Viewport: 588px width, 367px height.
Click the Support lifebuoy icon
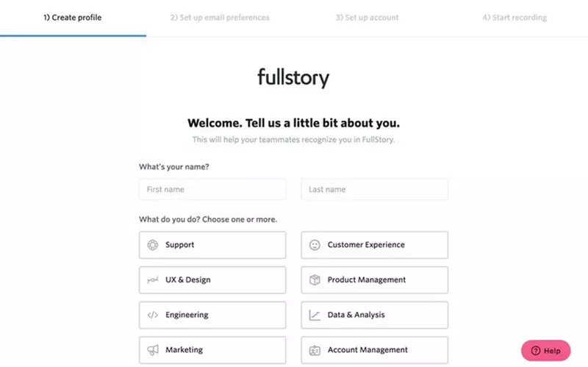(x=153, y=245)
